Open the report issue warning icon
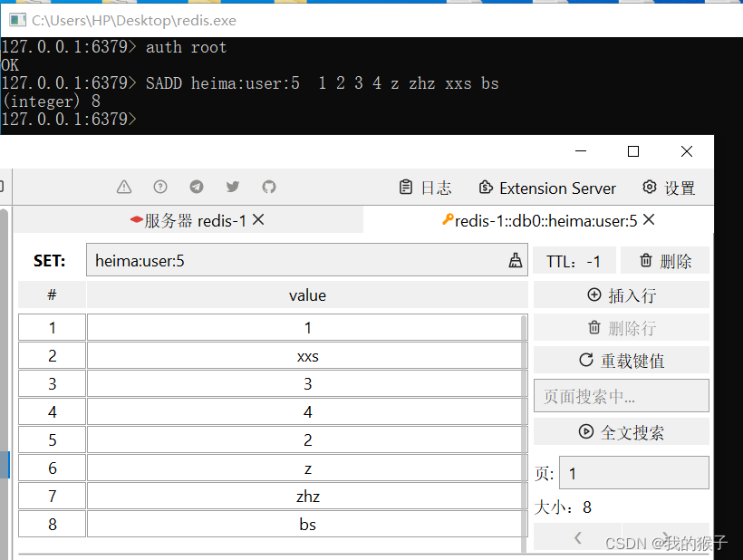Image resolution: width=743 pixels, height=560 pixels. 124,187
